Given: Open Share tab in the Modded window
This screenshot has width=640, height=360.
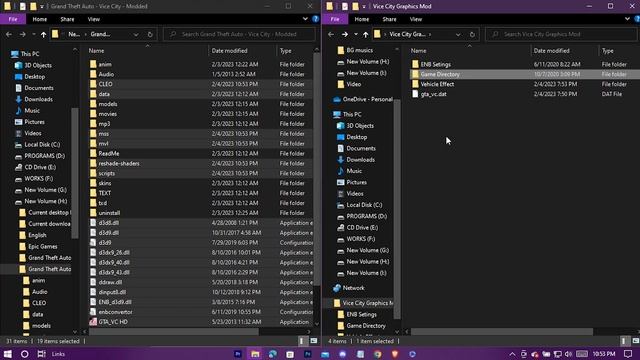Looking at the screenshot, I should pyautogui.click(x=67, y=19).
